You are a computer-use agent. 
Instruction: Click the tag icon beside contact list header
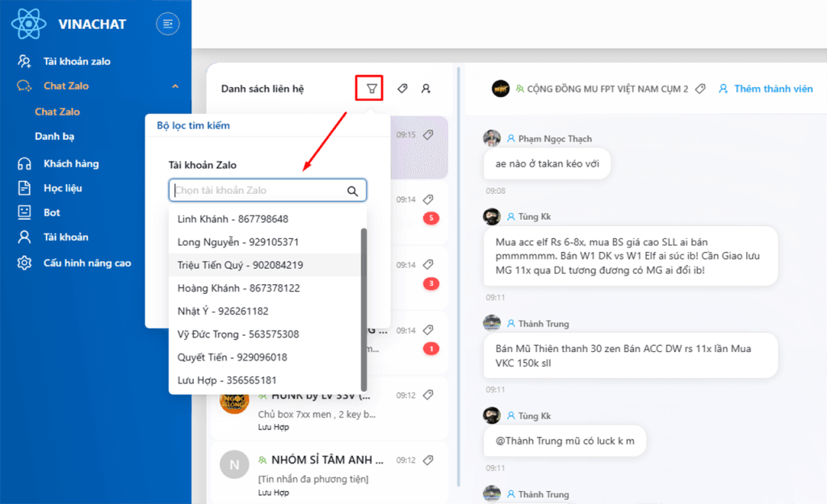[x=402, y=89]
